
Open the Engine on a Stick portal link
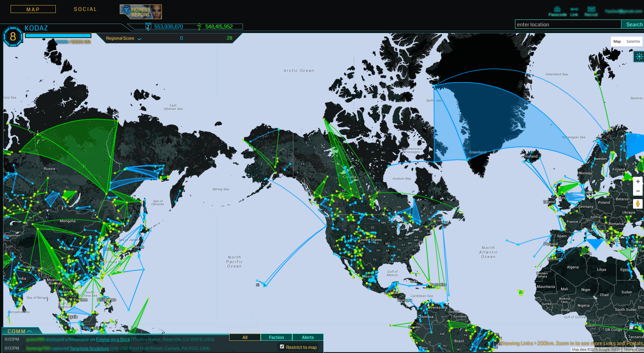coord(113,340)
